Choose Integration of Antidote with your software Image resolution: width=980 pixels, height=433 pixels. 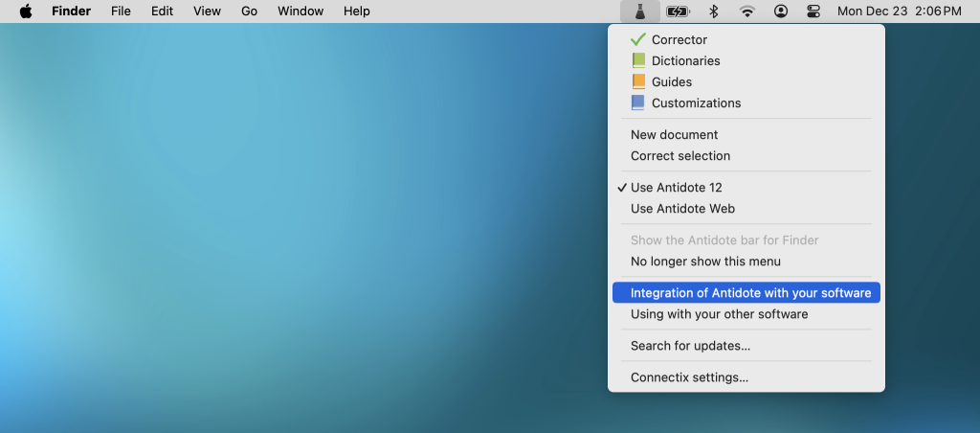coord(750,293)
